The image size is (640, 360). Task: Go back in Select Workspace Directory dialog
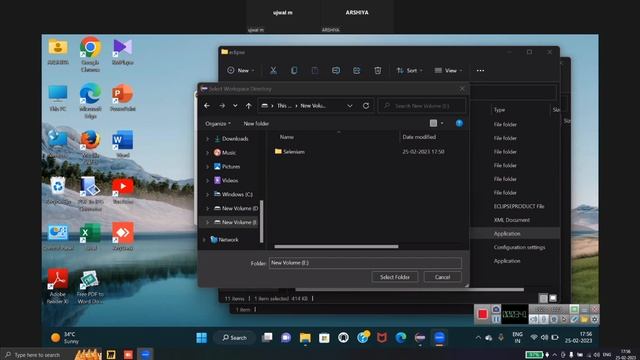[207, 106]
